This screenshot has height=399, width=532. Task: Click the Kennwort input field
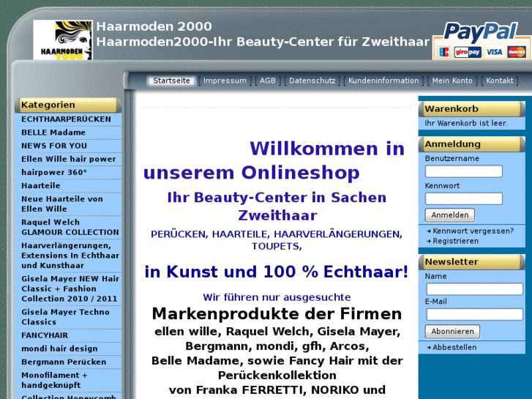click(x=463, y=198)
